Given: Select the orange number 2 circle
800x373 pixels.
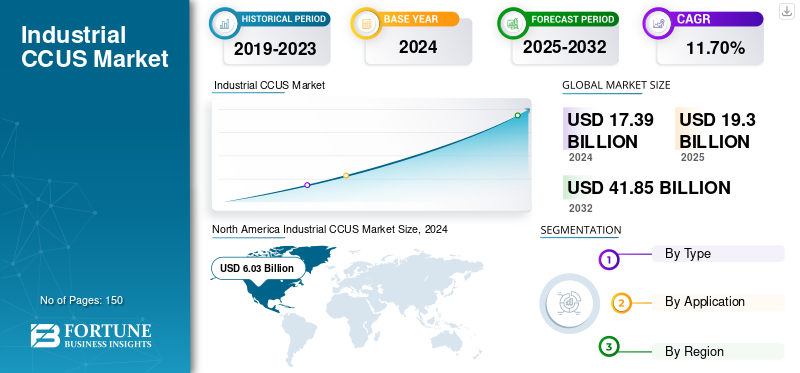Looking at the screenshot, I should (x=621, y=303).
